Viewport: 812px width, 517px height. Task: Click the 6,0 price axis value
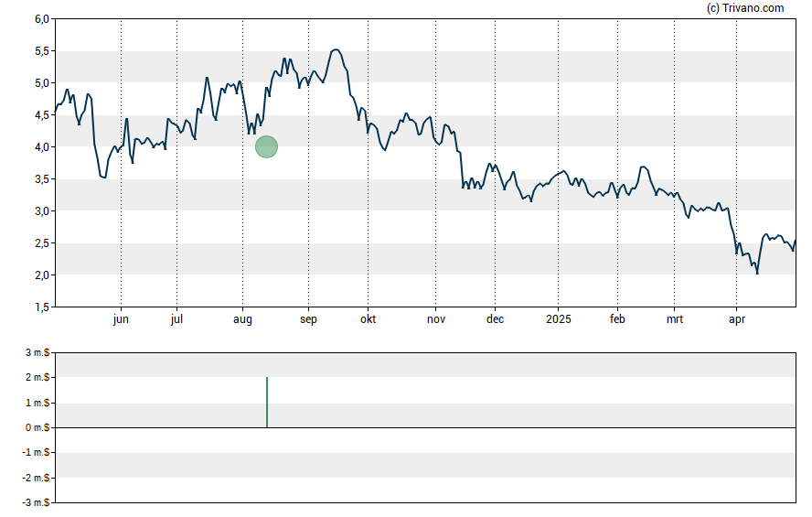coord(42,19)
